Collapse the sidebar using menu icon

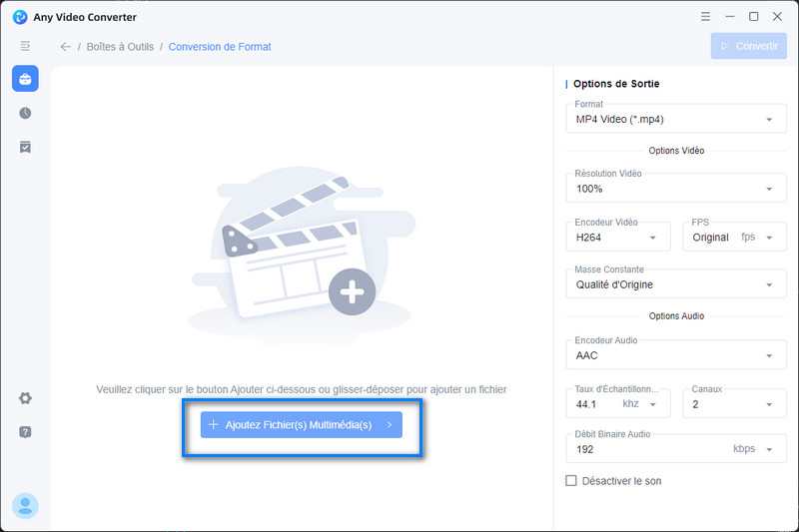[x=25, y=46]
